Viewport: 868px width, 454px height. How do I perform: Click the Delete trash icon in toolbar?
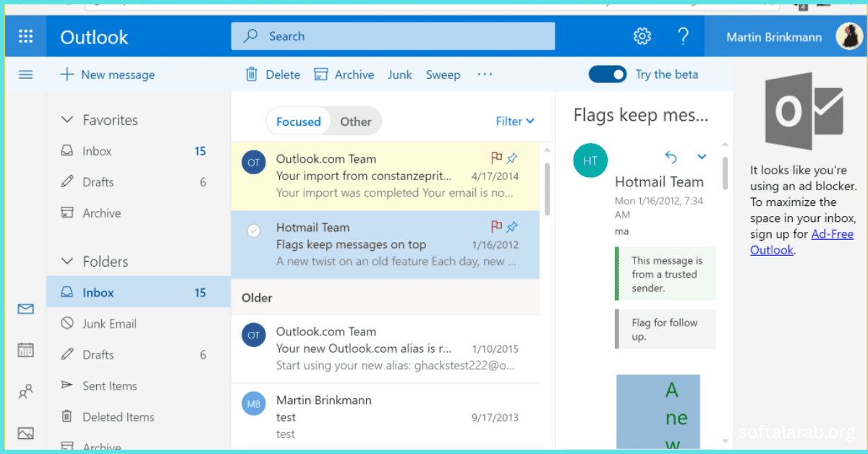click(x=252, y=74)
